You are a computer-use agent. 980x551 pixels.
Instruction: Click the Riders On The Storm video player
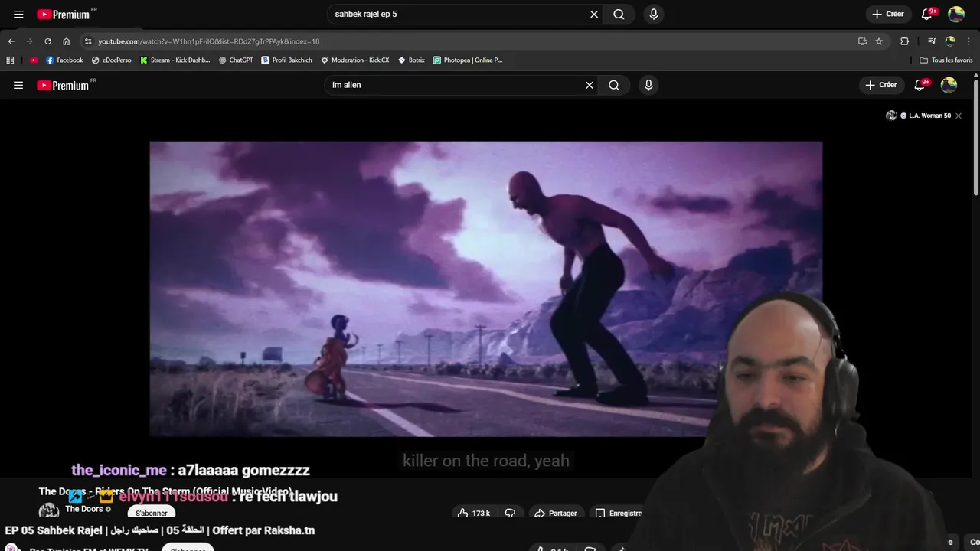coord(485,289)
